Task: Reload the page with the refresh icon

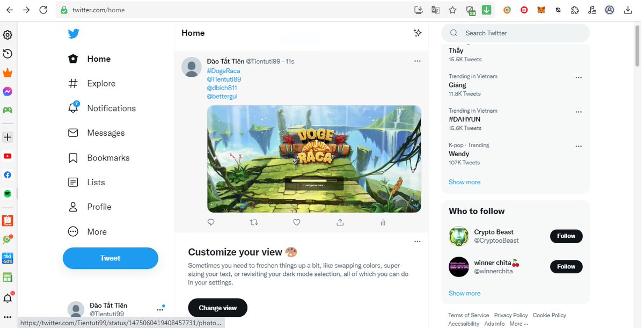Action: [43, 10]
